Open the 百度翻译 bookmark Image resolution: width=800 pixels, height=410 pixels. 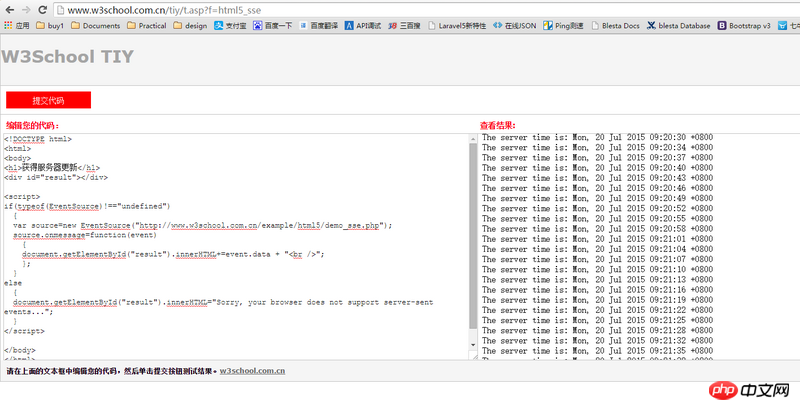coord(318,25)
